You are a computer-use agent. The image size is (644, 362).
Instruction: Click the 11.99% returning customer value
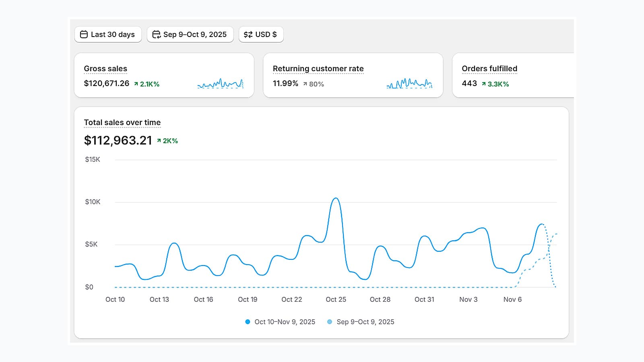285,83
